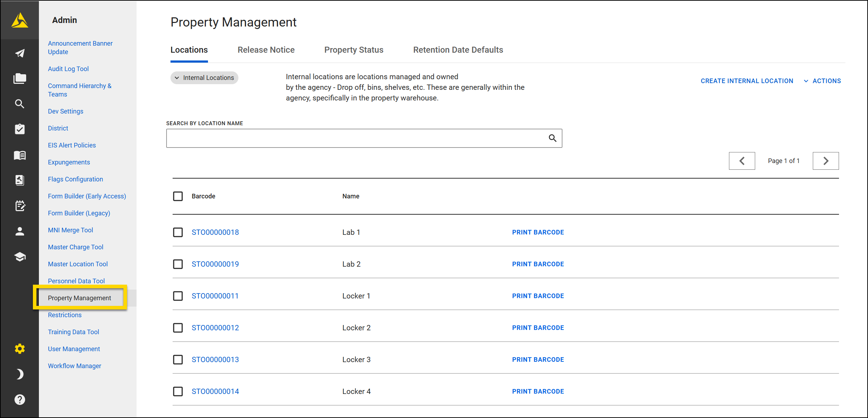Screen dimensions: 868x418
Task: Click the Axon logo at top left
Action: pyautogui.click(x=19, y=20)
